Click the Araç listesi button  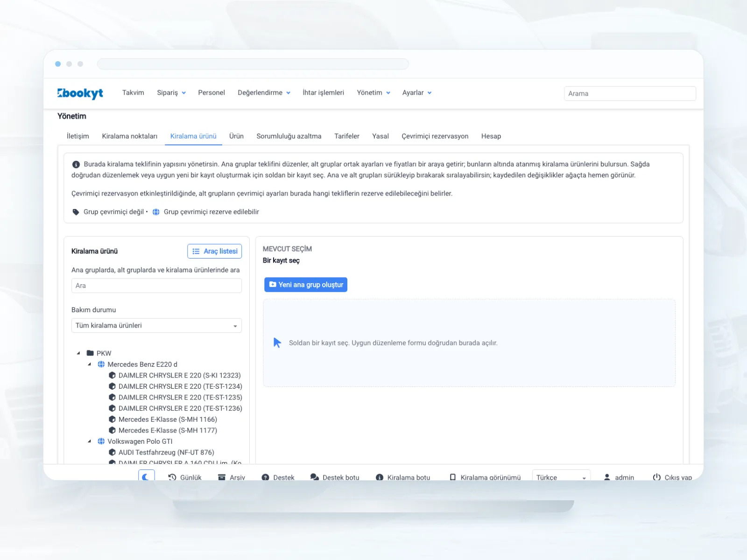215,251
